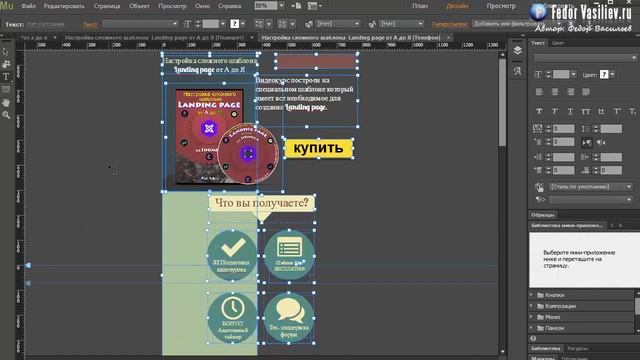
Task: Open the Справка menu
Action: point(229,6)
